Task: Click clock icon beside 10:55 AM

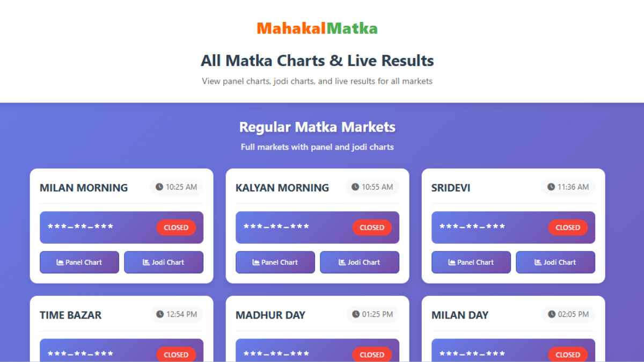Action: pos(355,187)
